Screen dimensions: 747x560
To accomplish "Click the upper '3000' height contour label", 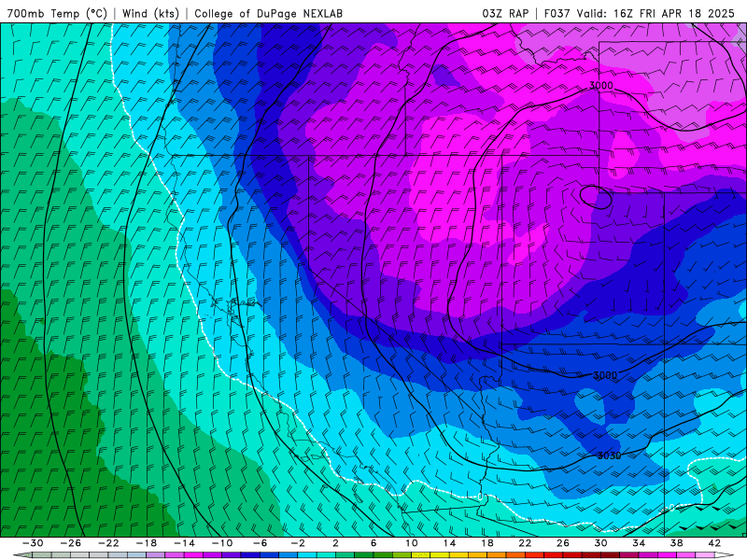I will (601, 86).
